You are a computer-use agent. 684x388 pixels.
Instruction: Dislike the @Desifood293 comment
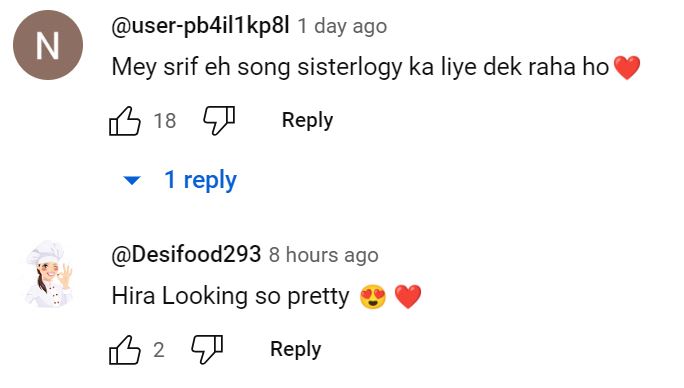click(x=207, y=350)
